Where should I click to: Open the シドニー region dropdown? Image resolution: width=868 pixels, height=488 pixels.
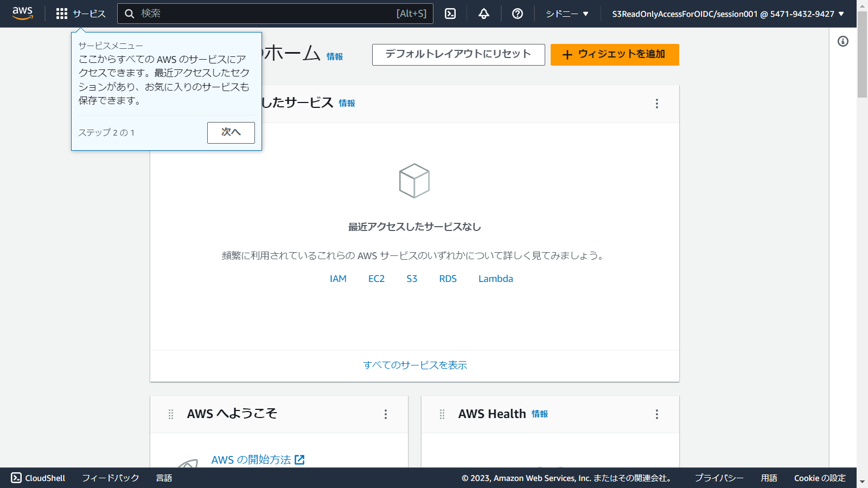[567, 14]
